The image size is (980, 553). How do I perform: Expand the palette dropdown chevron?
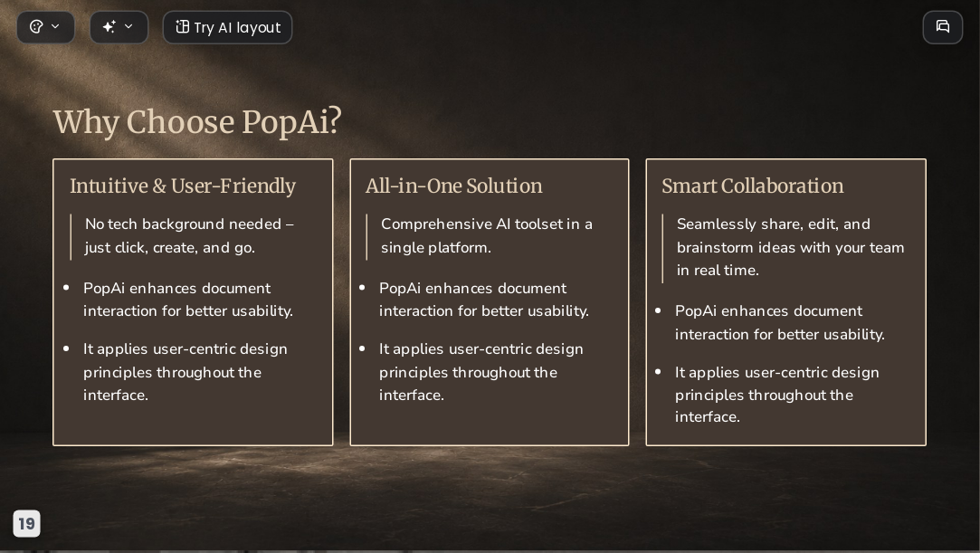pos(55,26)
